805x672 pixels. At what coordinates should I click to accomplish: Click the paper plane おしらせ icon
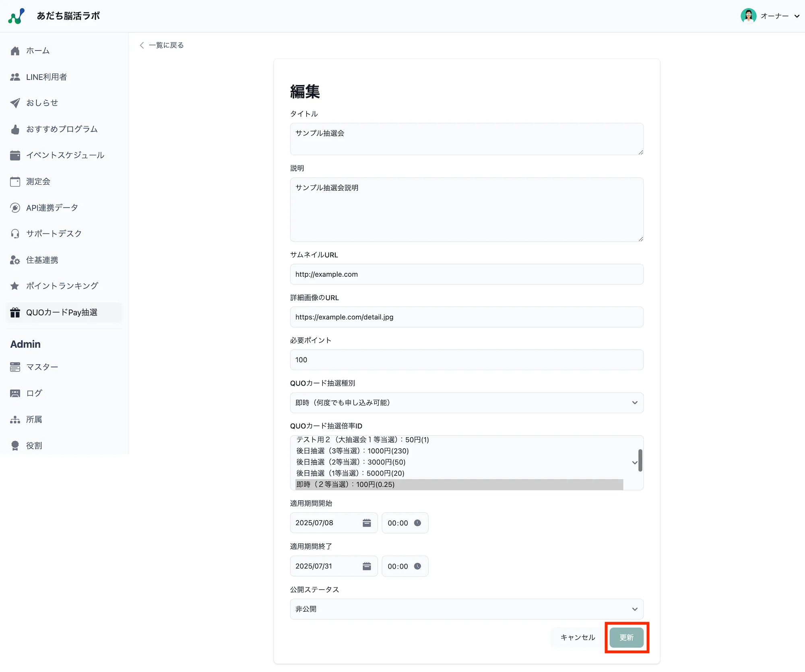15,103
